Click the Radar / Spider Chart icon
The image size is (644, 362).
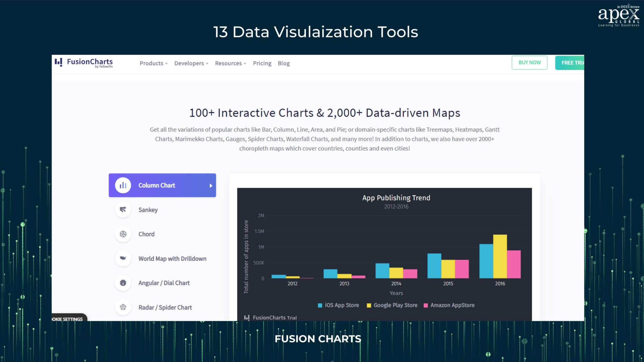click(x=123, y=307)
